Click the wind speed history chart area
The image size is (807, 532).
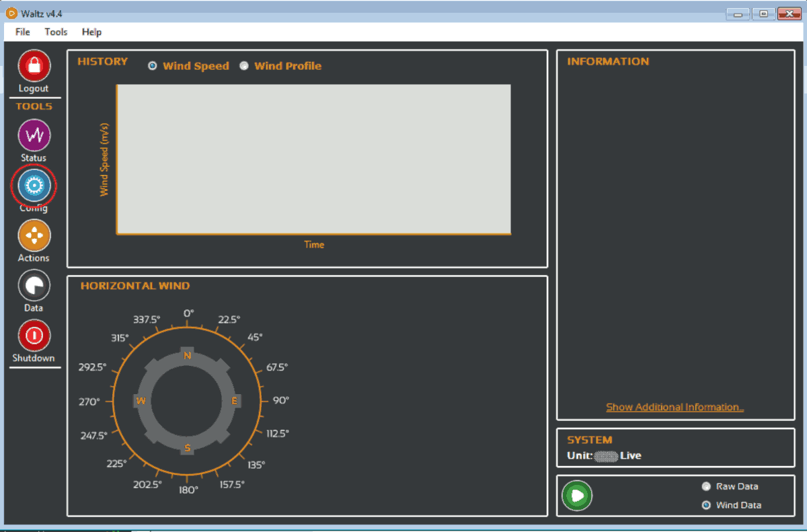click(x=314, y=159)
